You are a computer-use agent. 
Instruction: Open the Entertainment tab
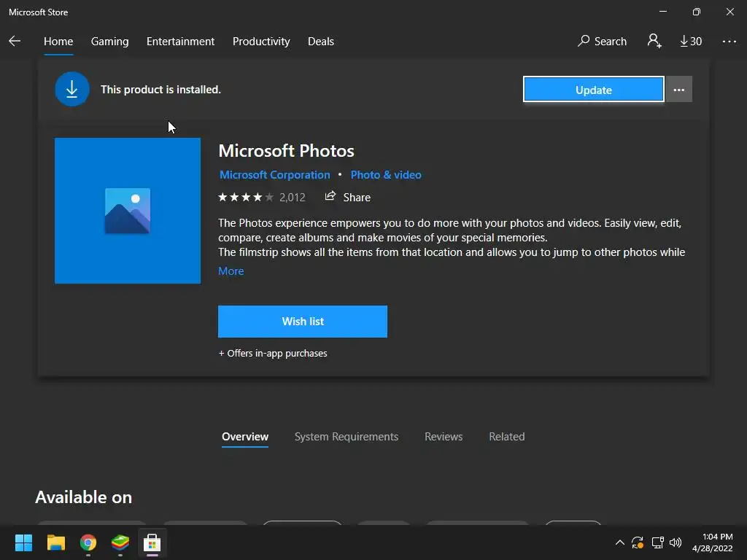[181, 42]
